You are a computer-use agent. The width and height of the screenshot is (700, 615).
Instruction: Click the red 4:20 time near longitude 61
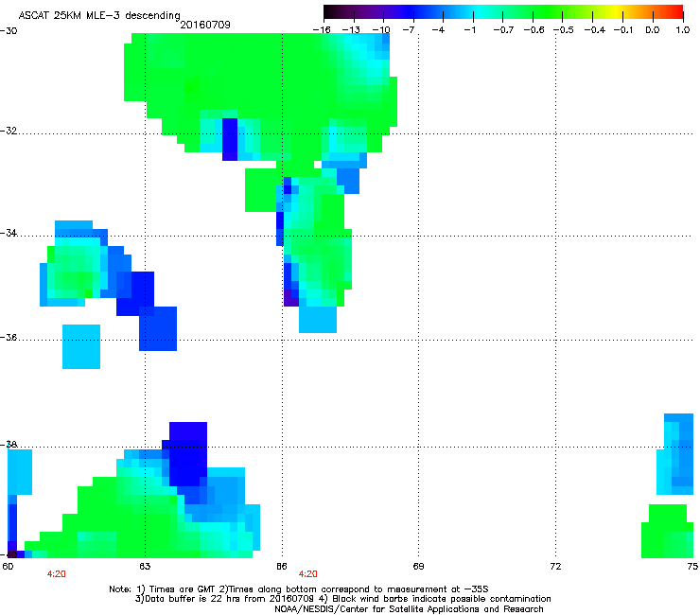[56, 574]
